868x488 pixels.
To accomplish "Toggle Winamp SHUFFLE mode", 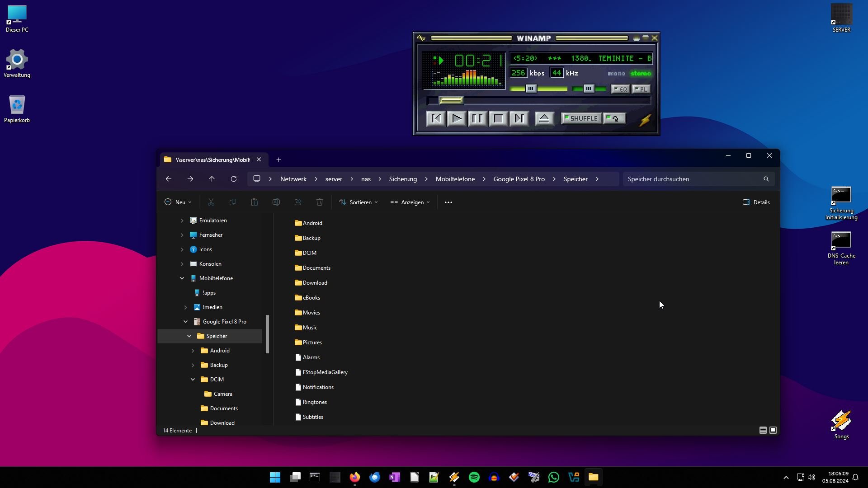I will click(x=581, y=118).
